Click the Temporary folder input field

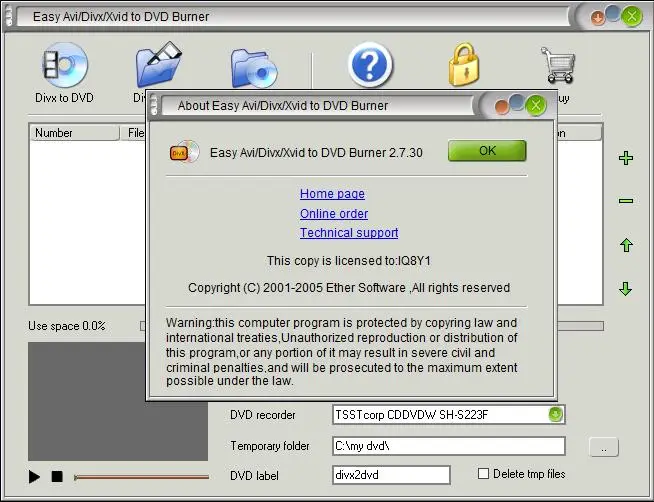(449, 446)
